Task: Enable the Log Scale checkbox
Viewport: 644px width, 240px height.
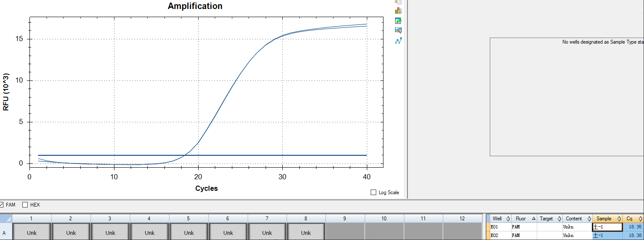Action: coord(374,193)
